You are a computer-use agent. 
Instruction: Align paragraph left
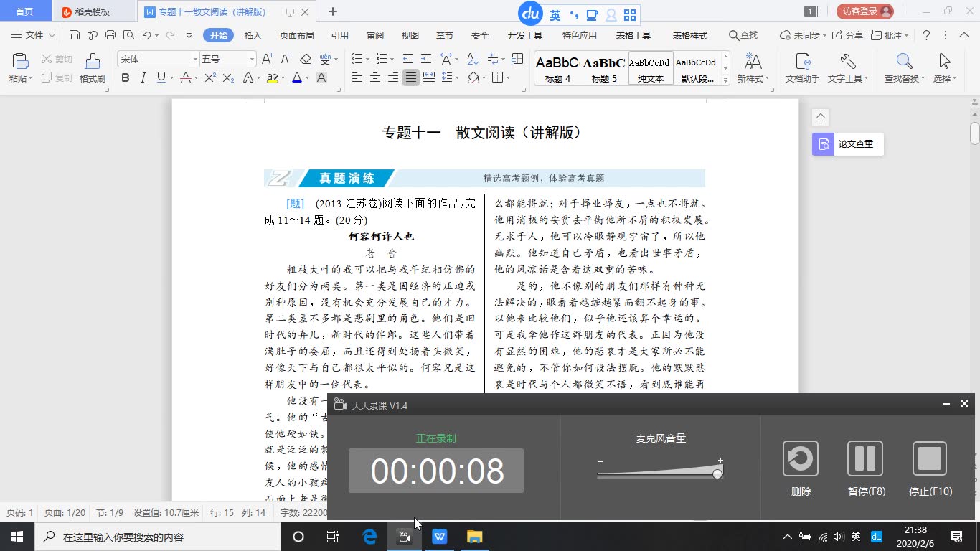pyautogui.click(x=357, y=77)
